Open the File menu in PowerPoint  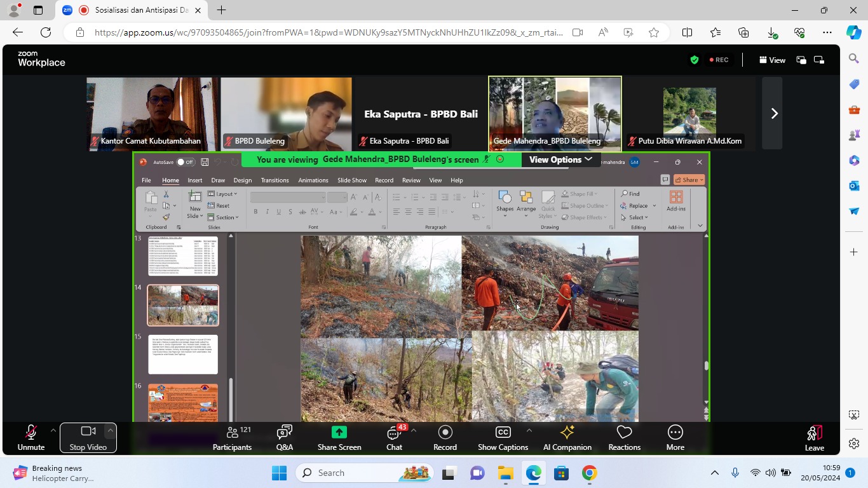(x=146, y=180)
